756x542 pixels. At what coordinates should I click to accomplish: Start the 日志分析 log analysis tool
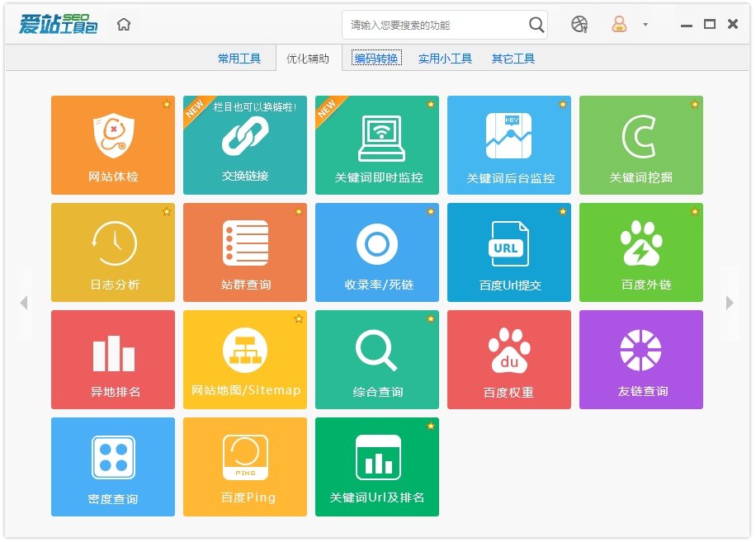(x=112, y=252)
